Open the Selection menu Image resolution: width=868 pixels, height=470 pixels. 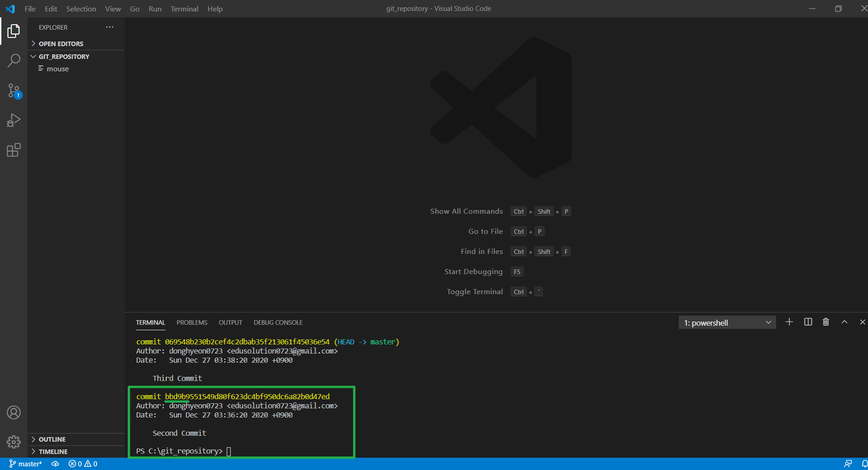tap(81, 9)
